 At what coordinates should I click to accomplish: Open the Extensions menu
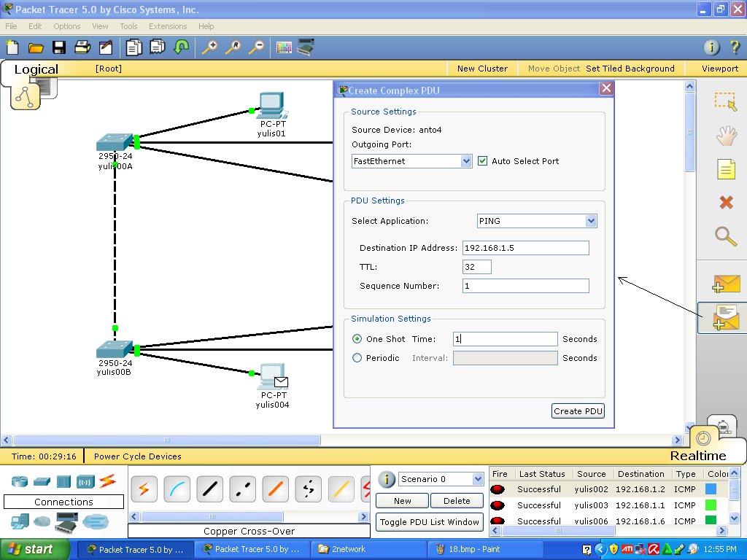(168, 26)
